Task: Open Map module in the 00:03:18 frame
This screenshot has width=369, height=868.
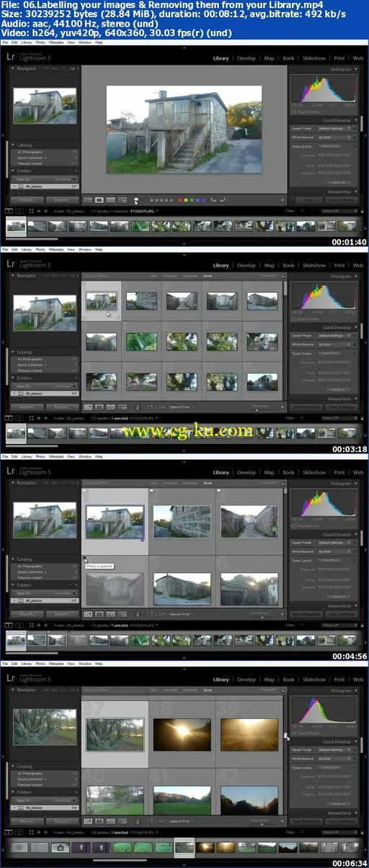Action: 270,265
